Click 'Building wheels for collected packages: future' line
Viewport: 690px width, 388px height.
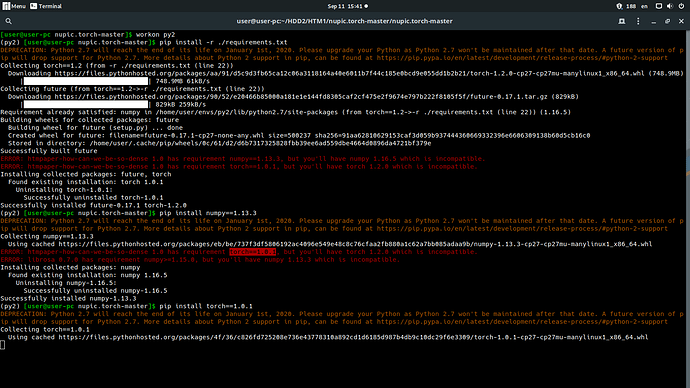coord(90,120)
